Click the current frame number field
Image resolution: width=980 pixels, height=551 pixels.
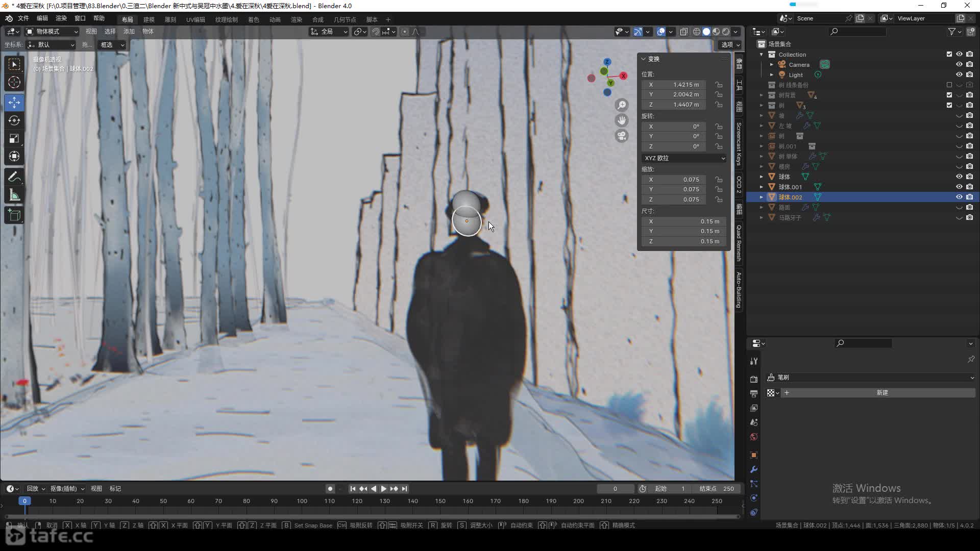coord(615,489)
